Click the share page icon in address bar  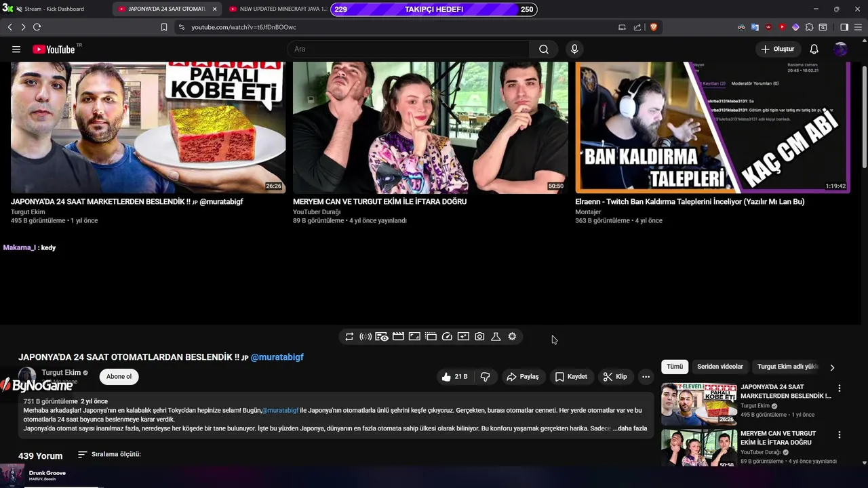pos(637,27)
